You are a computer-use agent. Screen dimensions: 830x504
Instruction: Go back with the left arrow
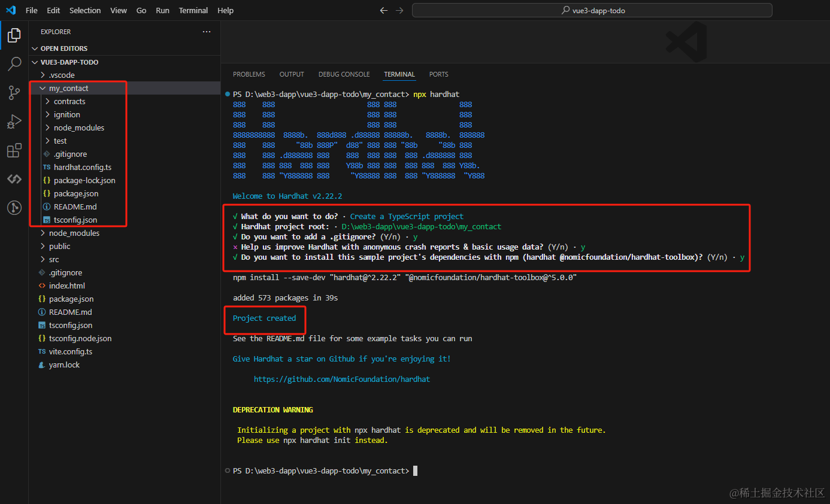[x=384, y=10]
